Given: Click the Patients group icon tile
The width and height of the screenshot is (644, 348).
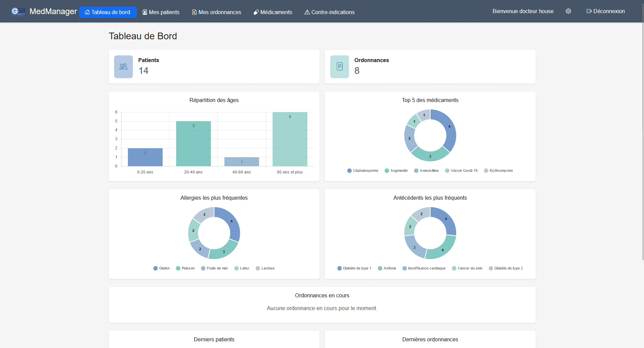Looking at the screenshot, I should 123,67.
